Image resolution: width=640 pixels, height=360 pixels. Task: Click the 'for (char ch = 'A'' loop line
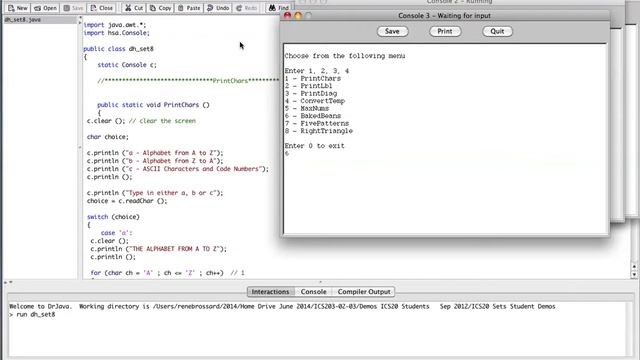[167, 273]
